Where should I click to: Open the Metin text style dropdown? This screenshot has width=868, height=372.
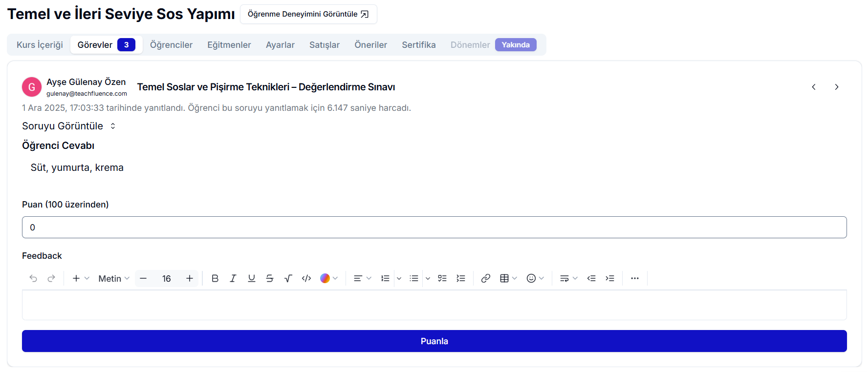[x=114, y=278]
